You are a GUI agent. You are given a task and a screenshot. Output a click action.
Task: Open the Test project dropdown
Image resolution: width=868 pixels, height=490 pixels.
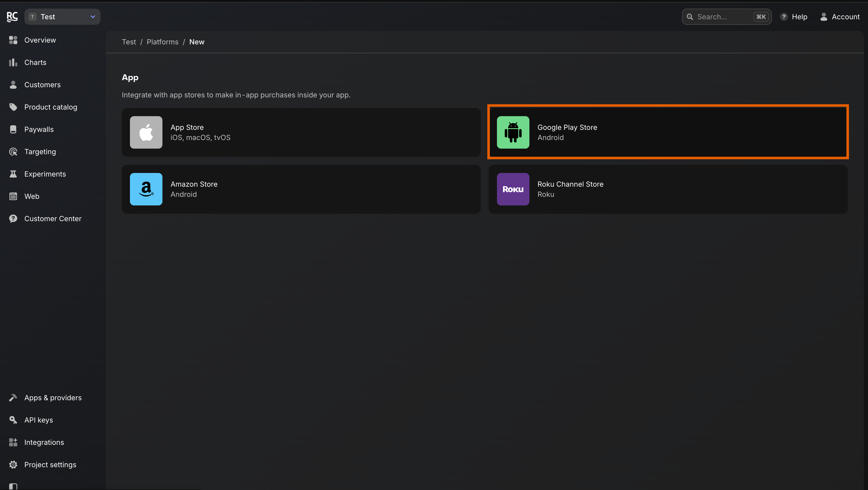coord(62,16)
